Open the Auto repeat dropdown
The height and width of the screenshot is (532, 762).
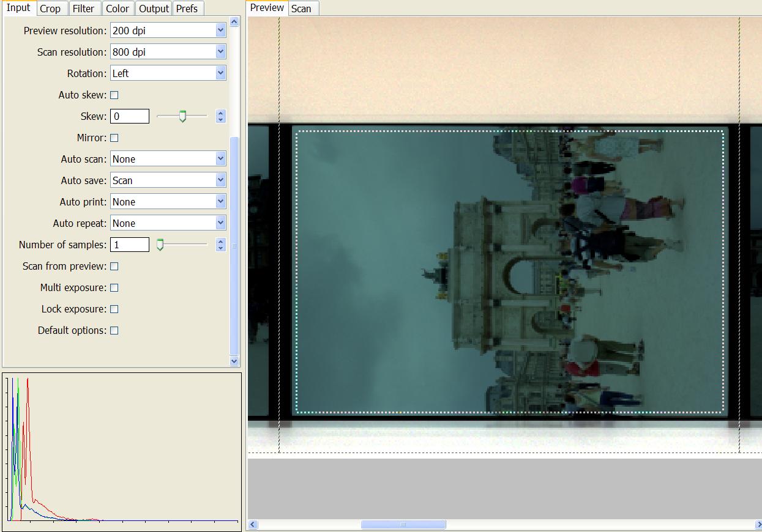point(168,223)
